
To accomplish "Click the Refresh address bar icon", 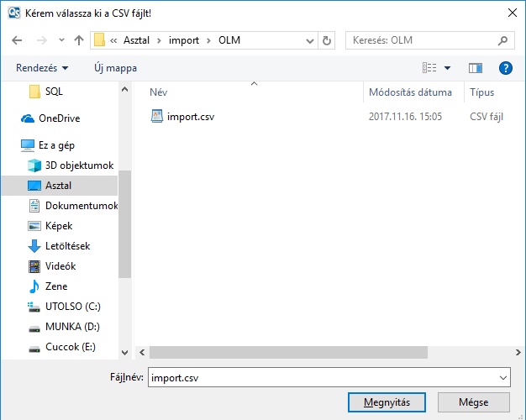I will [327, 40].
